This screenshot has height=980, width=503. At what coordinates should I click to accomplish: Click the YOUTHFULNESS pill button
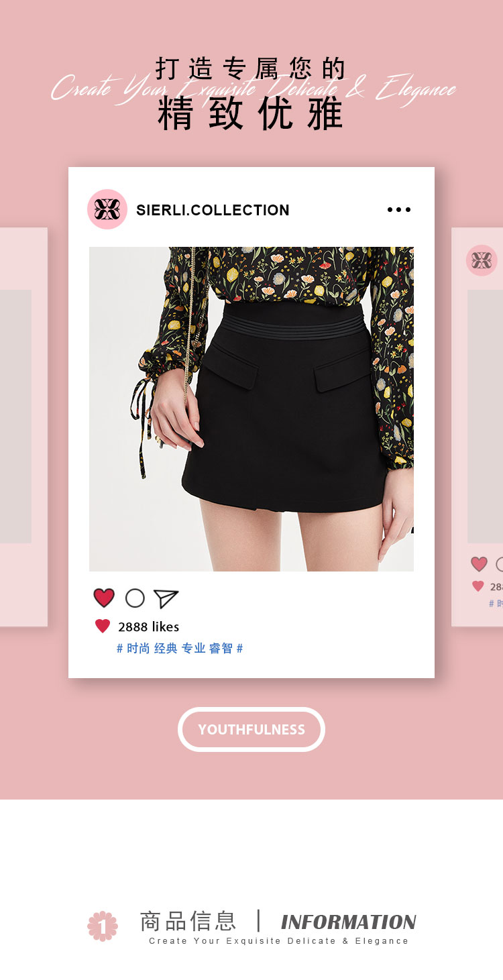(251, 729)
